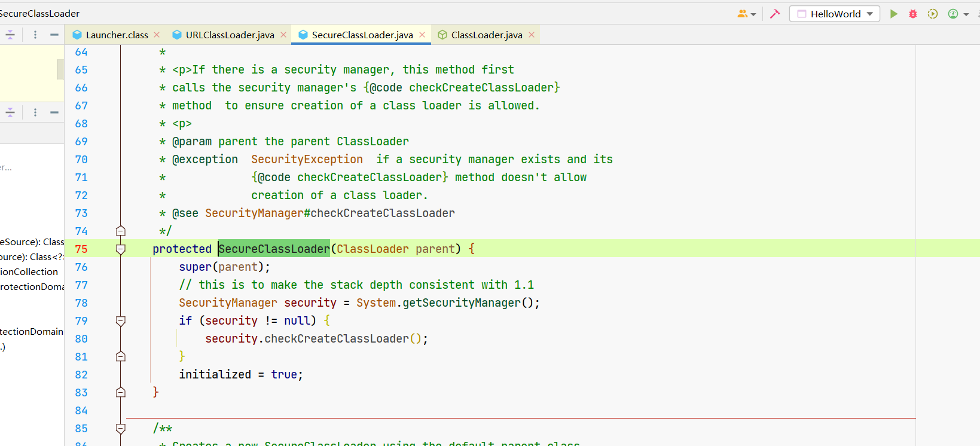Hide the lower-left tool window with minus

point(54,112)
